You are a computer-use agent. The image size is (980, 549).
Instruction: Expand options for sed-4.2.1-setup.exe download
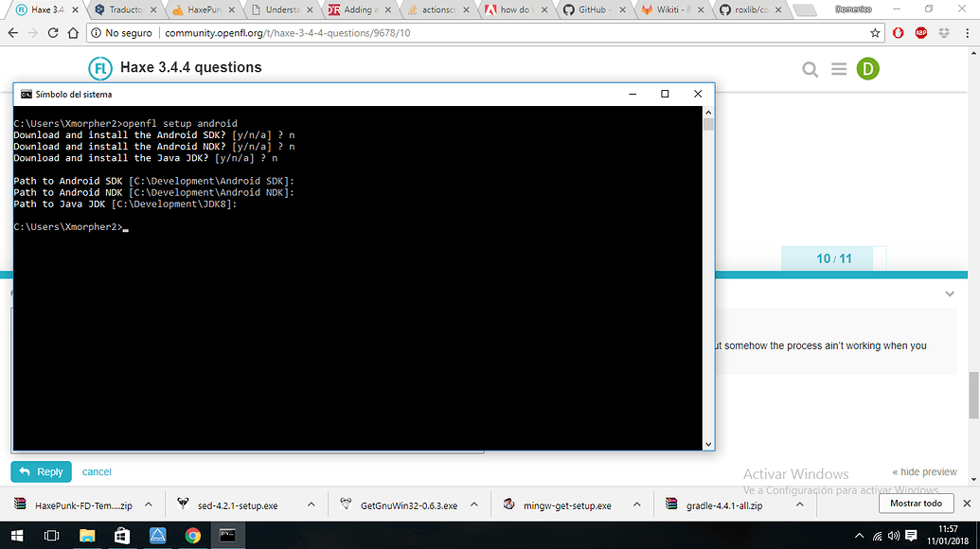coord(312,505)
